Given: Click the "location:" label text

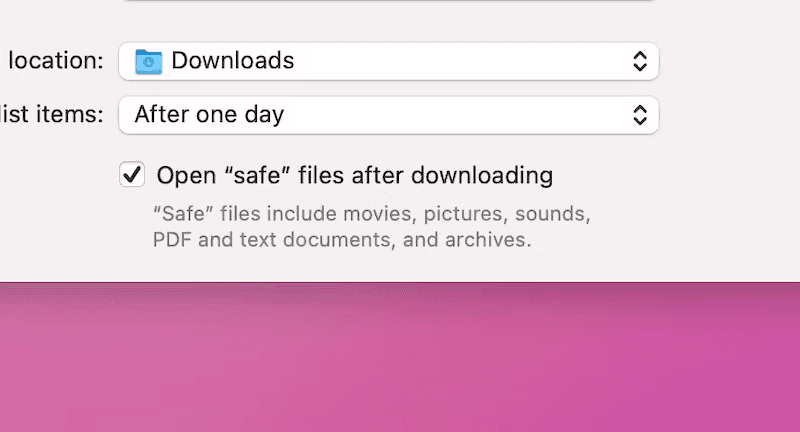Looking at the screenshot, I should [x=56, y=61].
